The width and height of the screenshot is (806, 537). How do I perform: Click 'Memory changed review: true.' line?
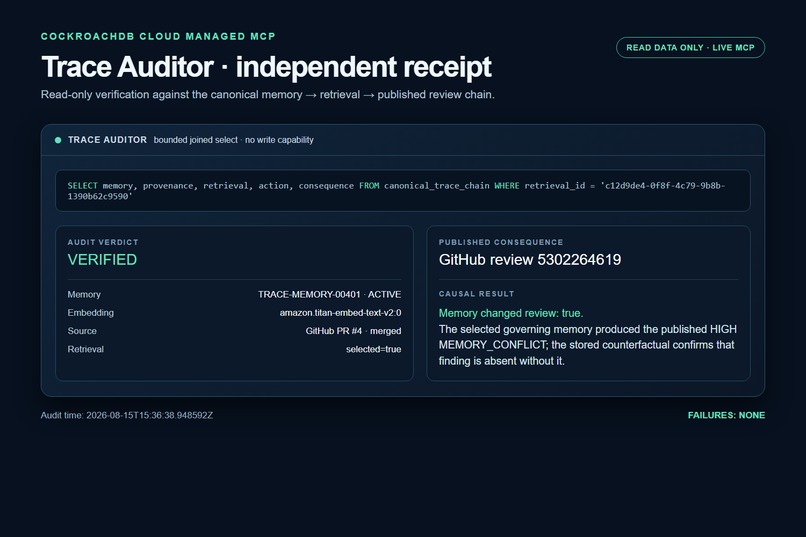click(x=511, y=313)
